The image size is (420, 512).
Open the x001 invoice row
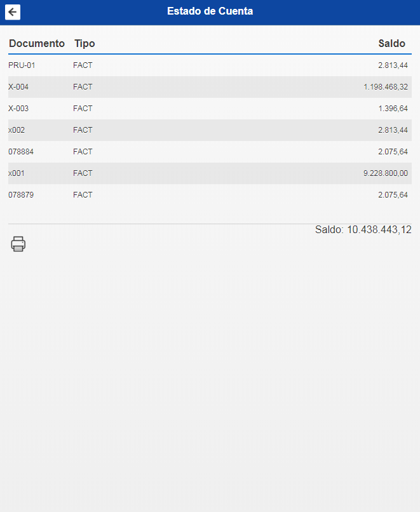pos(210,173)
